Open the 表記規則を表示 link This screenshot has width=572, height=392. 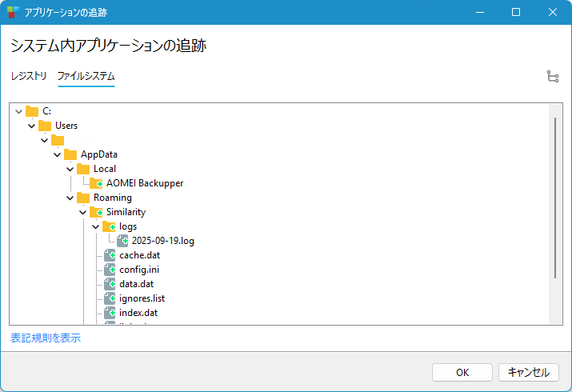coord(46,338)
